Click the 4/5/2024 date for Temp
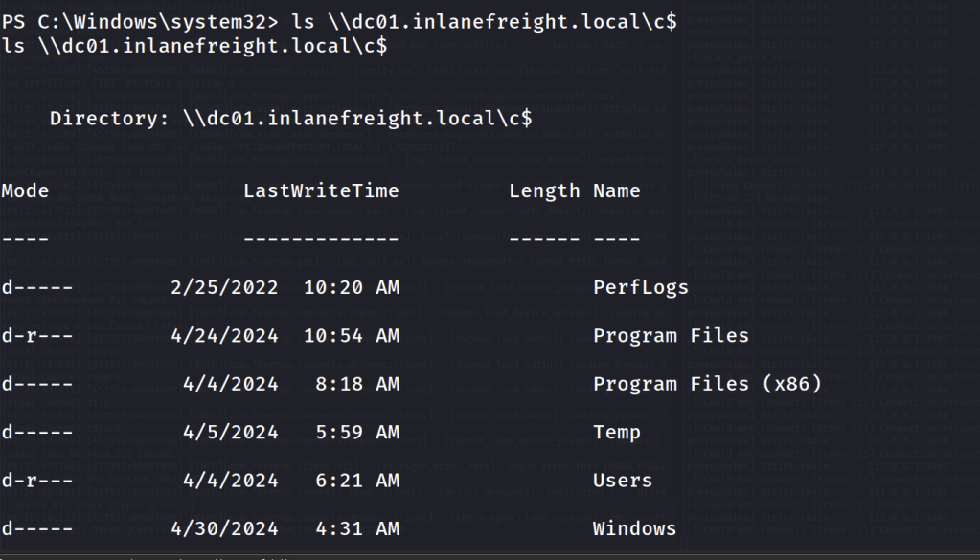The image size is (980, 560). click(x=230, y=432)
